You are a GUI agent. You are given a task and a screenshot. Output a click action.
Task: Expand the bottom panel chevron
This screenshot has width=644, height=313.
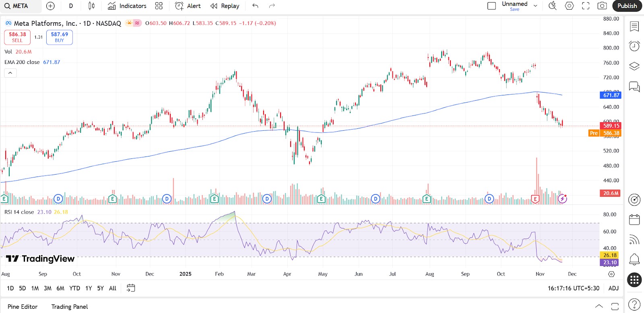pyautogui.click(x=599, y=306)
